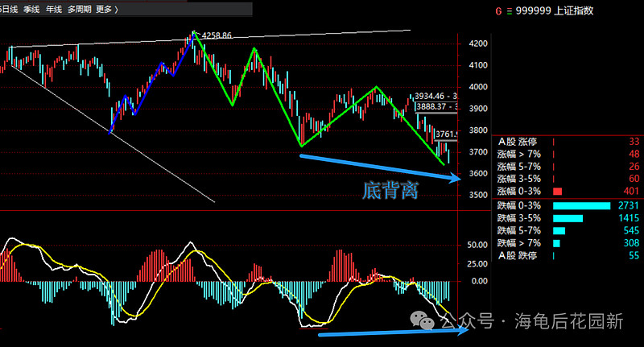Select the 跌幅 0-3% row label
644x347 pixels.
click(x=518, y=206)
